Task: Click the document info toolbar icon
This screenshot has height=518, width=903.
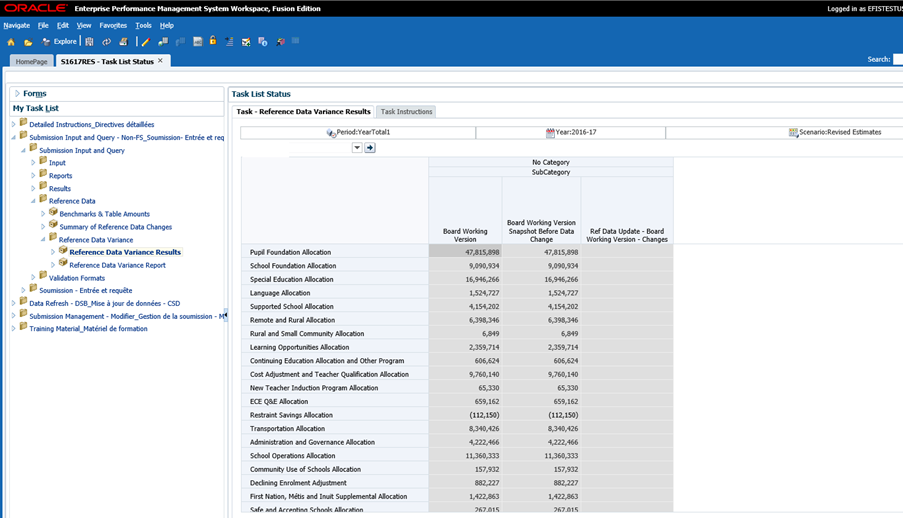Action: [263, 41]
